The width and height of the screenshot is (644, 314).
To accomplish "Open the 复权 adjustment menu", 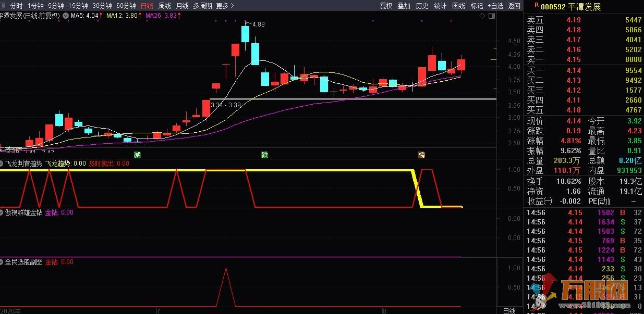I will pos(386,6).
